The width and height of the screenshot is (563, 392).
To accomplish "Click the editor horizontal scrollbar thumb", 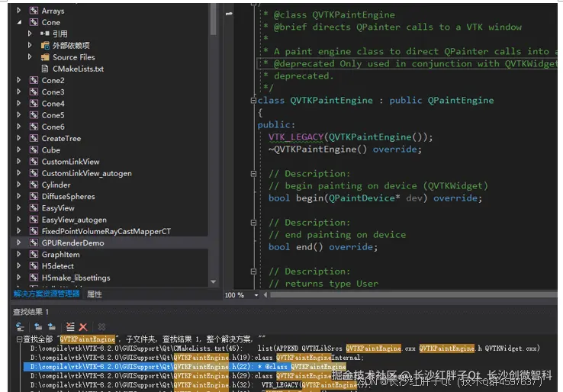I will [x=413, y=294].
